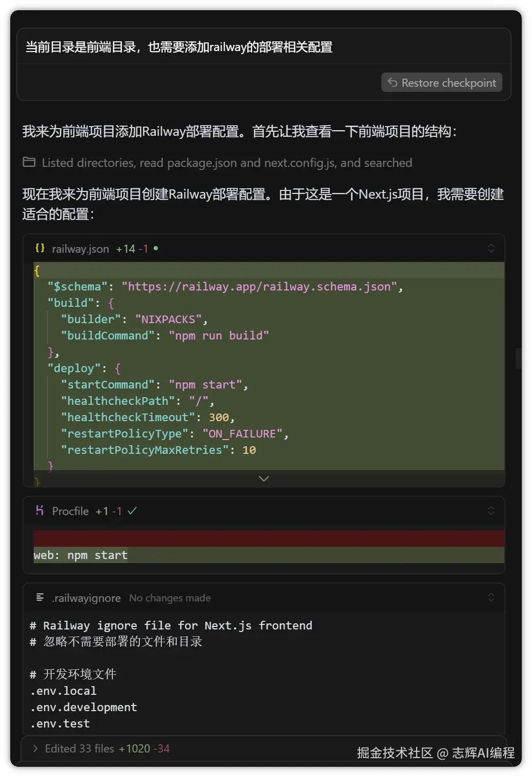Expand railway.json diff with bottom chevron
532x777 pixels.
click(263, 478)
